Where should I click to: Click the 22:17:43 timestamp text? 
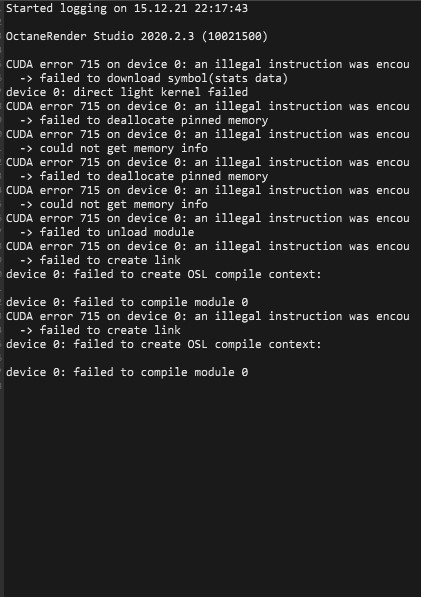221,8
